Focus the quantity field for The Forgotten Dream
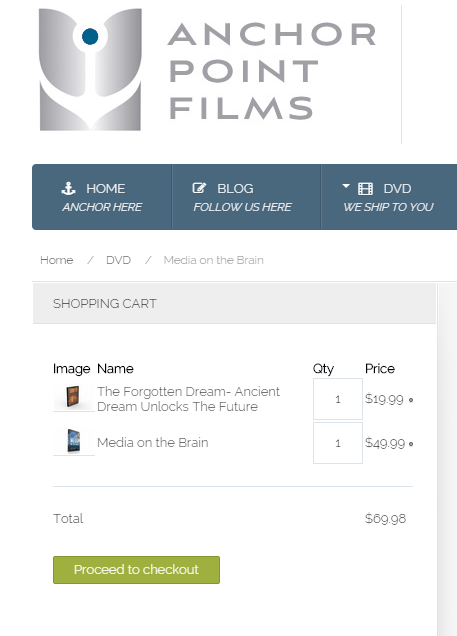 pos(338,399)
